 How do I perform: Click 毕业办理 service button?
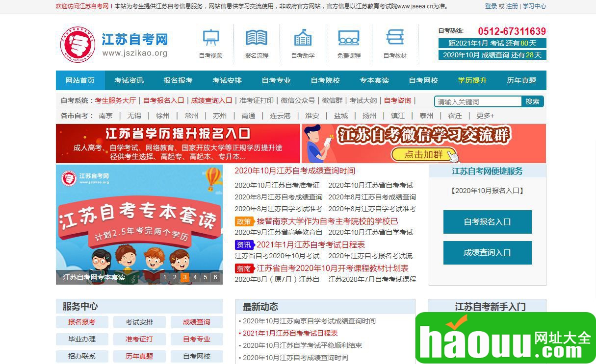82,339
